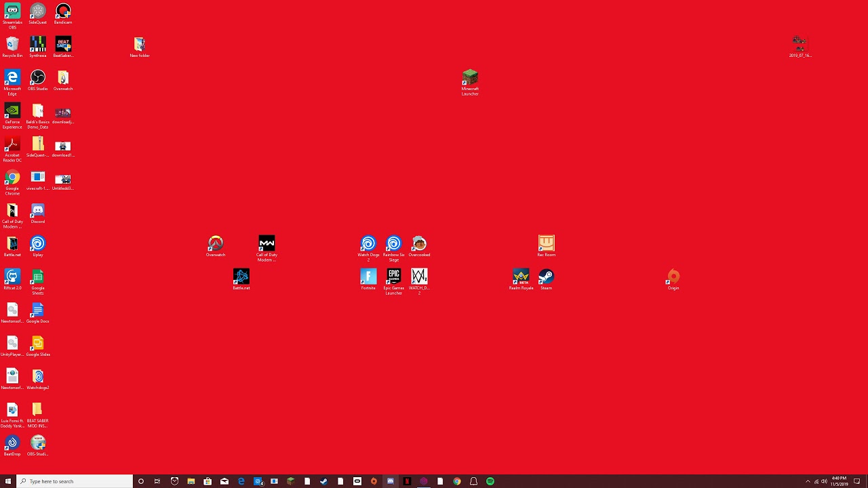Open the Recycle Bin
The image size is (868, 488).
point(12,47)
